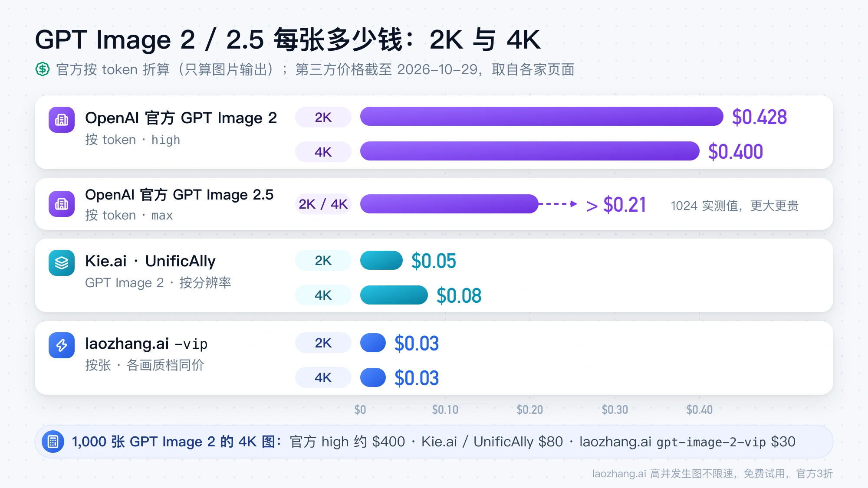This screenshot has width=868, height=488.
Task: Click the subtitle about 官方按 token 折算
Action: coord(316,69)
